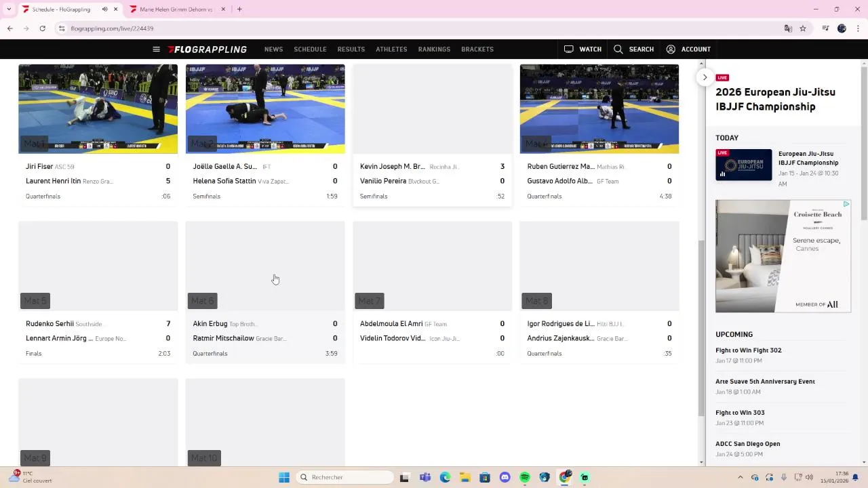Click athlete name Laurent Henri Itin
868x488 pixels.
tap(53, 182)
